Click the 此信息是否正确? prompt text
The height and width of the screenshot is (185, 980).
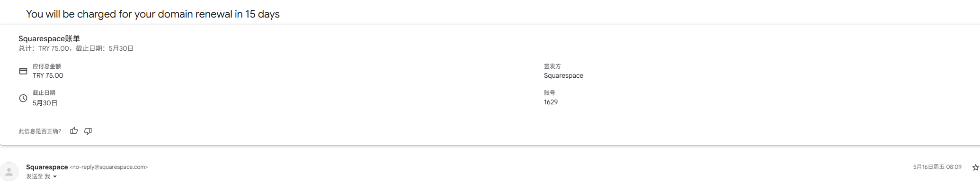40,131
